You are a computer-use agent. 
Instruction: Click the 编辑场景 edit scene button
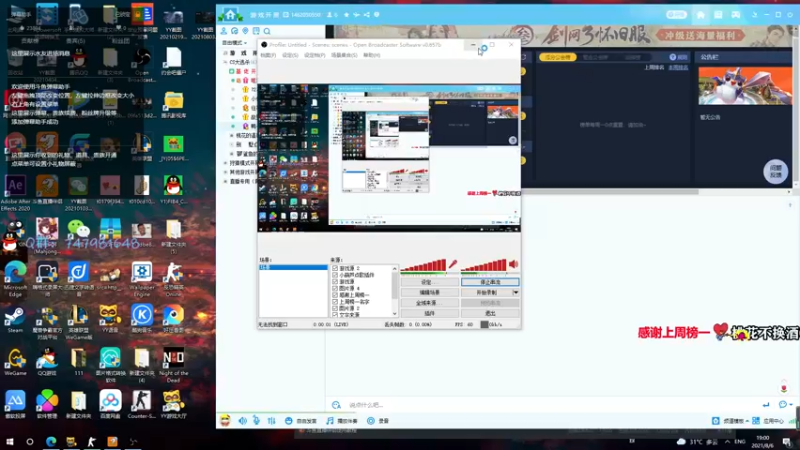coord(429,292)
